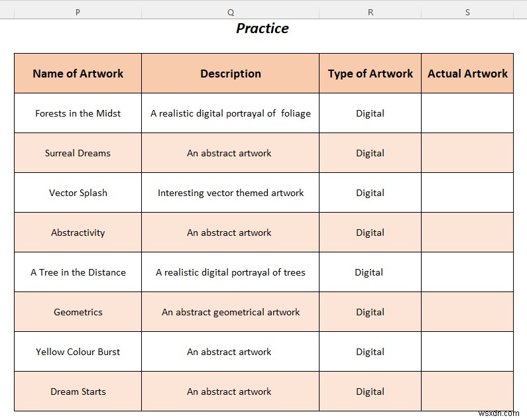Image resolution: width=527 pixels, height=420 pixels.
Task: Click the 'Forests in the Midst' cell
Action: point(78,113)
